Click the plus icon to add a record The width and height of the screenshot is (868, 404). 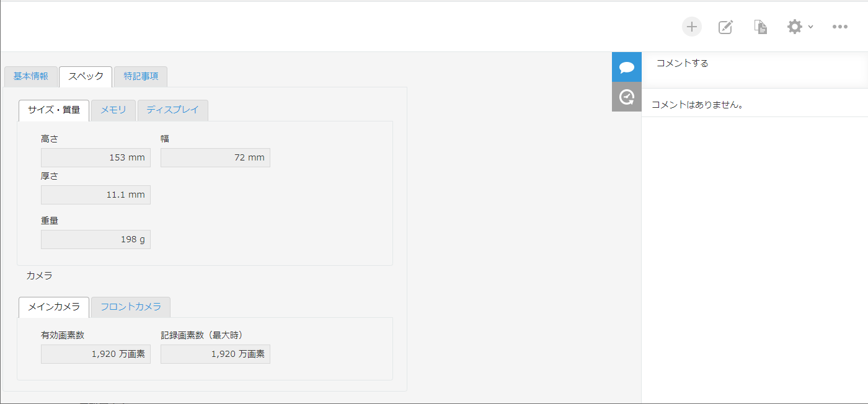coord(692,27)
